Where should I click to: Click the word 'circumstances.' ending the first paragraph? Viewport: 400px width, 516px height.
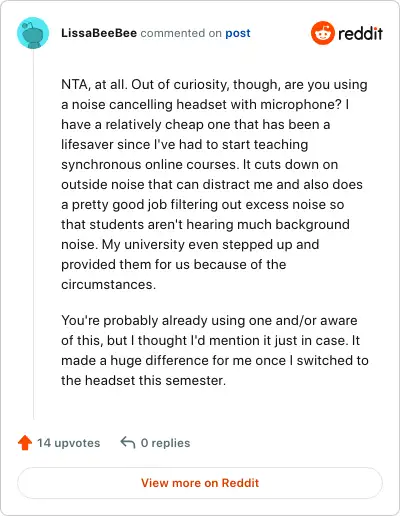click(108, 284)
